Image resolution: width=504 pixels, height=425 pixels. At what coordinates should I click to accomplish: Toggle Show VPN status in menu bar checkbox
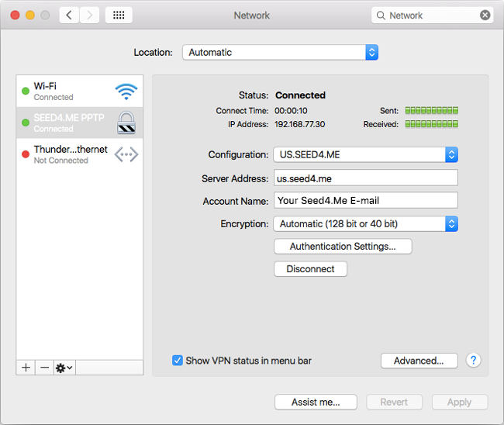(x=178, y=361)
